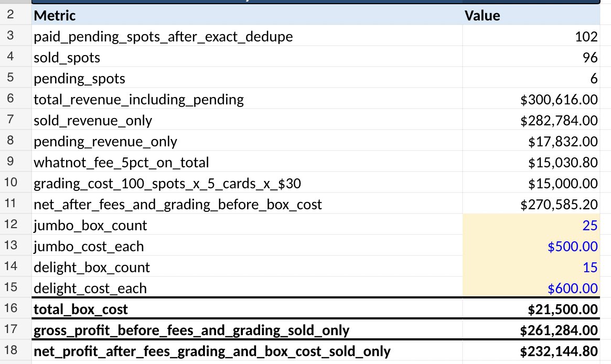Screen dimensions: 611x364
Task: Select cell 'pending_spots'
Action: (x=247, y=78)
